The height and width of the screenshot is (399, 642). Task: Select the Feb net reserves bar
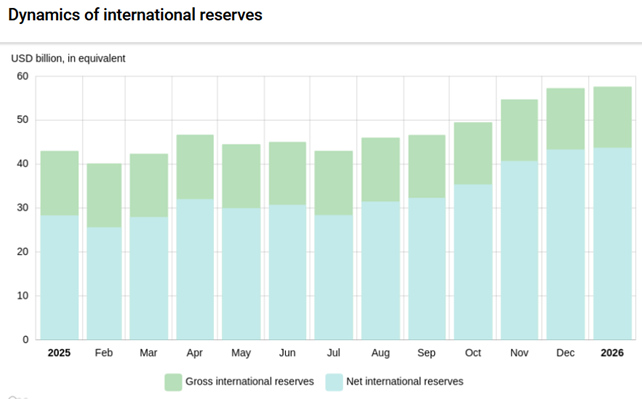point(104,283)
